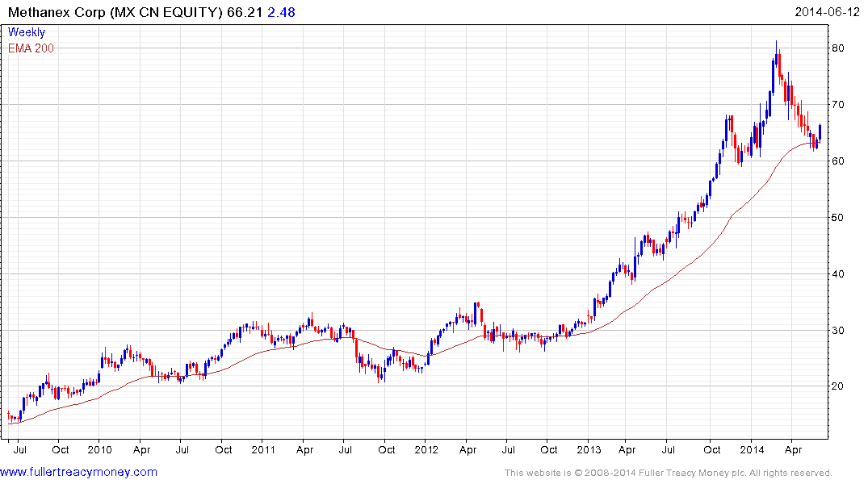The image size is (868, 484).
Task: Click the 2012 year label on time axis
Action: pyautogui.click(x=426, y=449)
